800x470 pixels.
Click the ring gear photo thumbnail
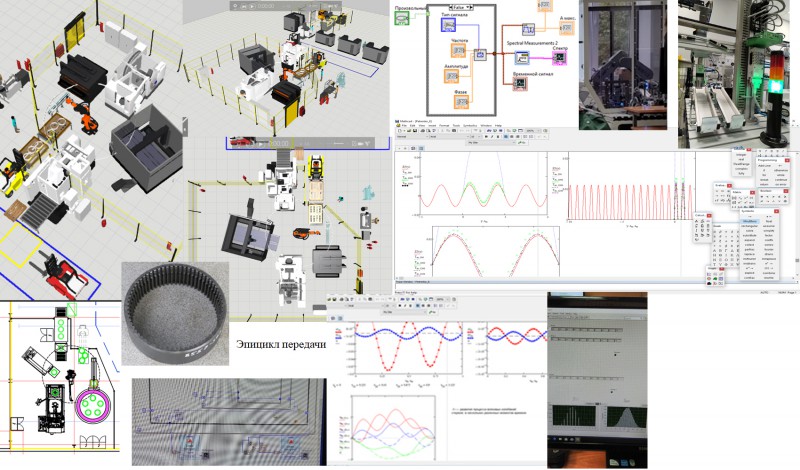pyautogui.click(x=175, y=313)
